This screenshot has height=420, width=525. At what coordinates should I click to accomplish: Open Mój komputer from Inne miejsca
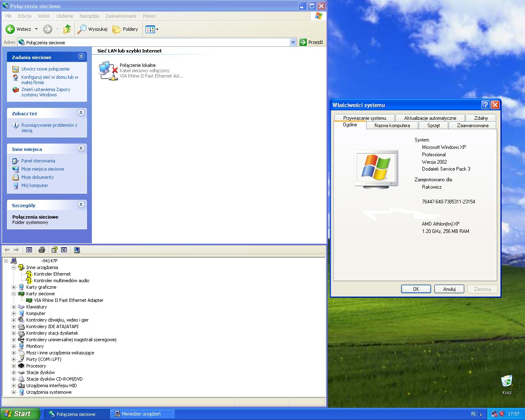(x=34, y=185)
